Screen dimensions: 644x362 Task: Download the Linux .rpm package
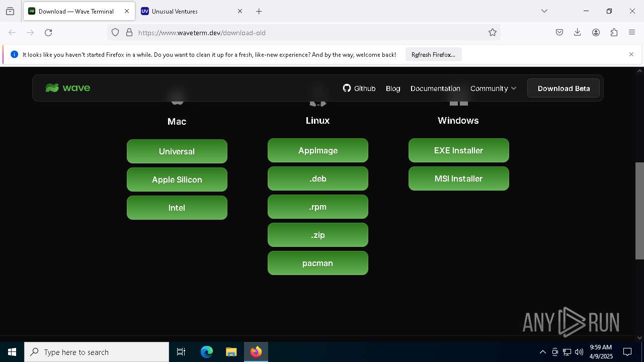tap(318, 207)
